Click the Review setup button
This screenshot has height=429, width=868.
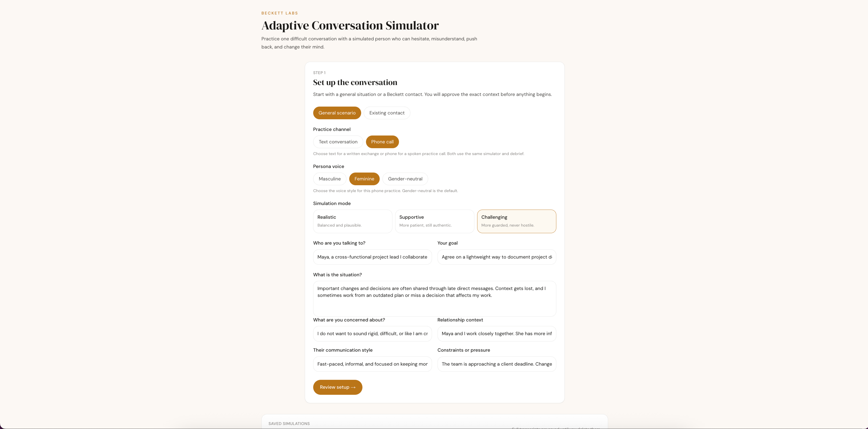[x=338, y=387]
